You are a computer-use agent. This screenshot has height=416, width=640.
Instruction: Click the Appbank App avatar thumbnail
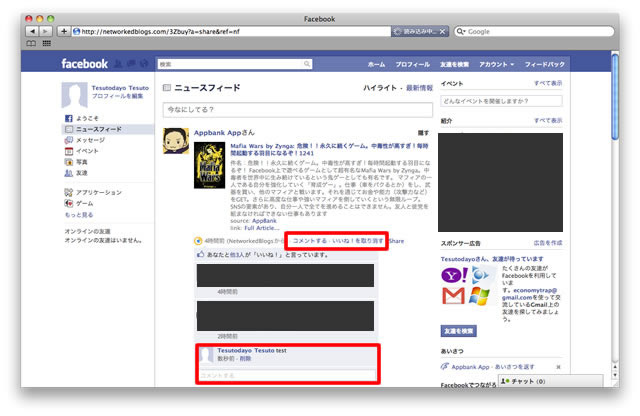(x=176, y=141)
